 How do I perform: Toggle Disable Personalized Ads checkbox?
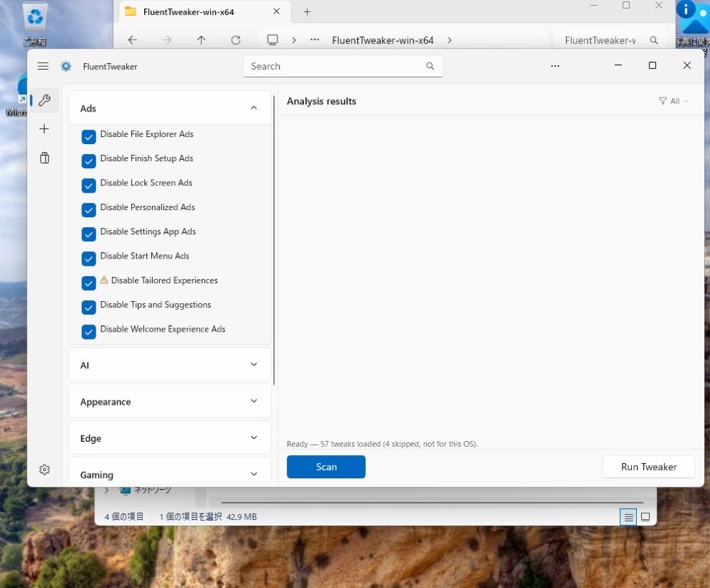click(89, 209)
